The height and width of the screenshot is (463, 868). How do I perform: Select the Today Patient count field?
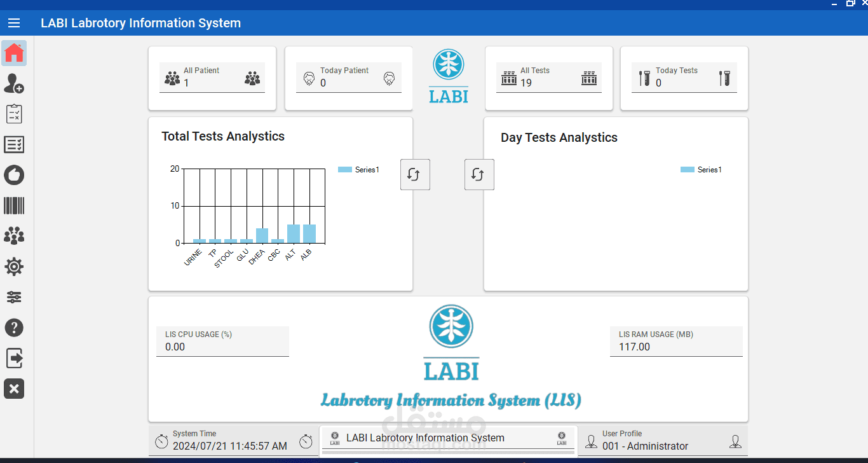coord(349,78)
